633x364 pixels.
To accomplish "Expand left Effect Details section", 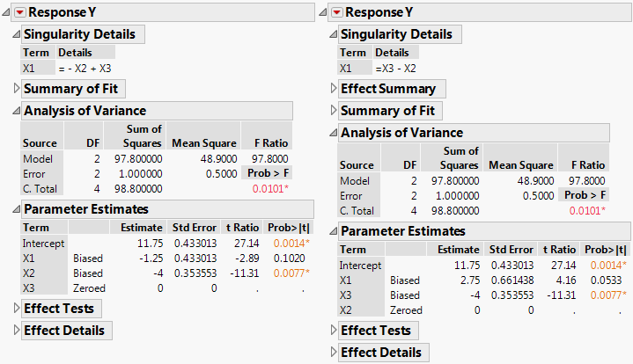I will pyautogui.click(x=17, y=331).
